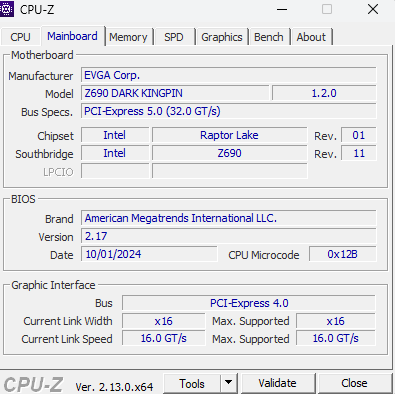Screen dimensions: 395x394
Task: Click the Raptor Lake chipset value
Action: (x=229, y=135)
